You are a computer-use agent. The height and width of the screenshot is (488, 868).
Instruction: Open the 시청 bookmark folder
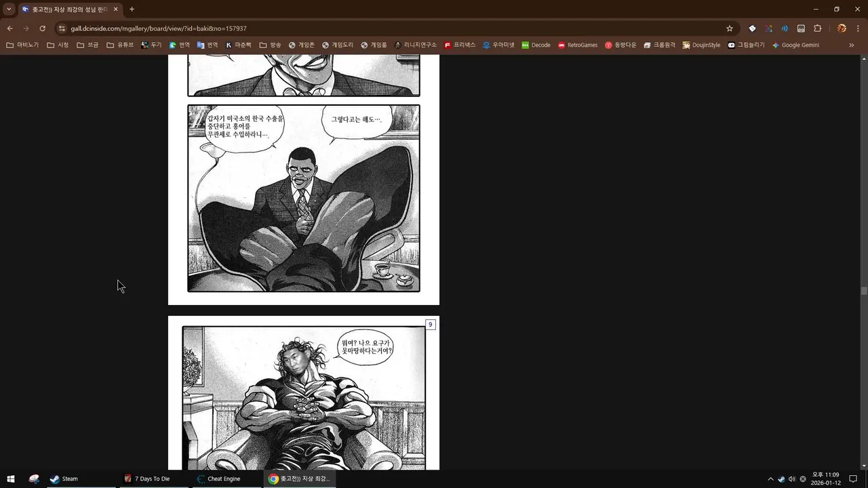[58, 45]
